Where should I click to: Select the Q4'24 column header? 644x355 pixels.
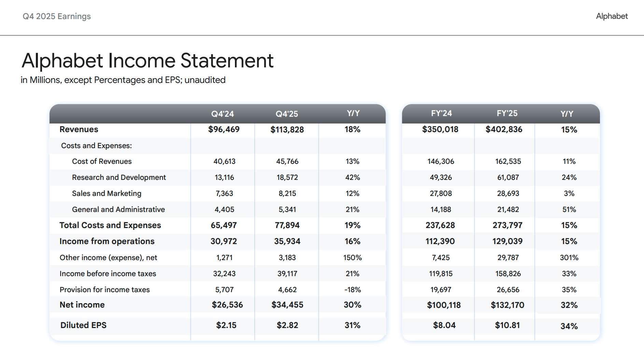pyautogui.click(x=222, y=114)
